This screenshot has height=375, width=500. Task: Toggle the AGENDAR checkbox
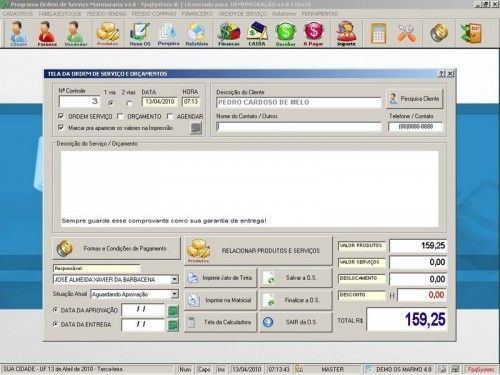(170, 116)
